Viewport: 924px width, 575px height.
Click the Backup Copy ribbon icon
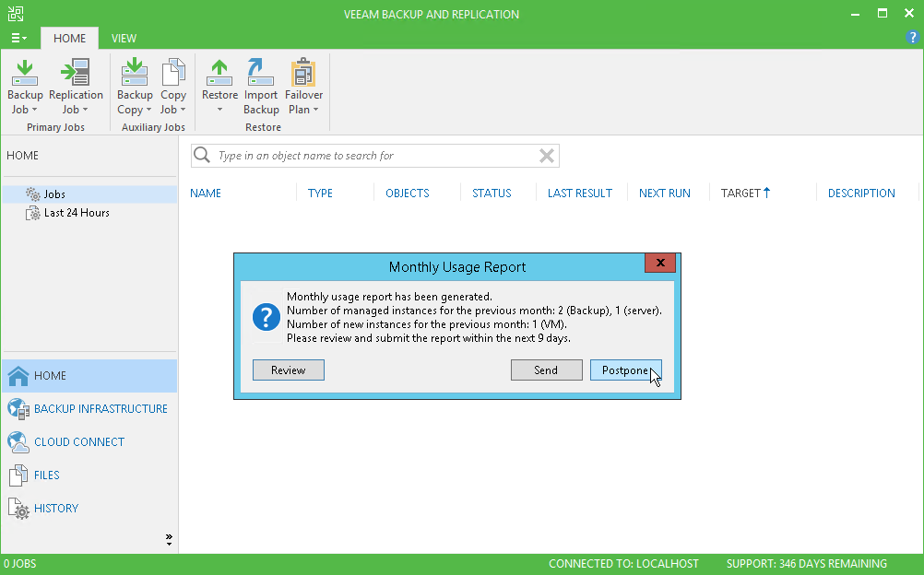[135, 73]
